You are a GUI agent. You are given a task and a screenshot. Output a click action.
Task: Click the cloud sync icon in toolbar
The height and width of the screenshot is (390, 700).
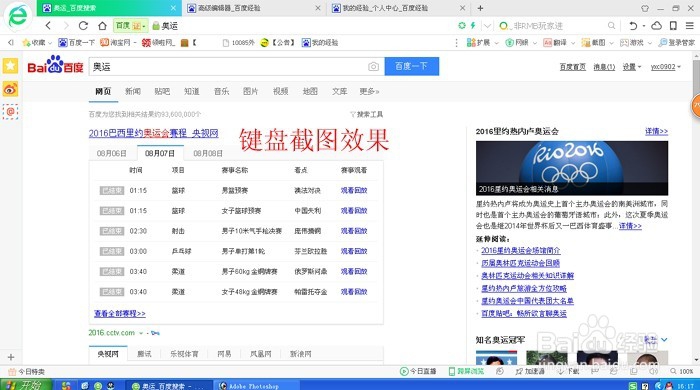[x=656, y=26]
